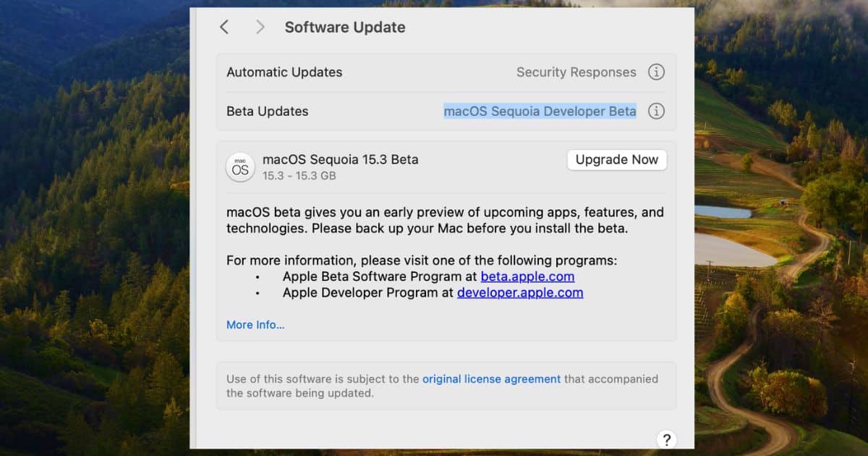Click the macOS round icon
The height and width of the screenshot is (456, 868).
coord(240,167)
